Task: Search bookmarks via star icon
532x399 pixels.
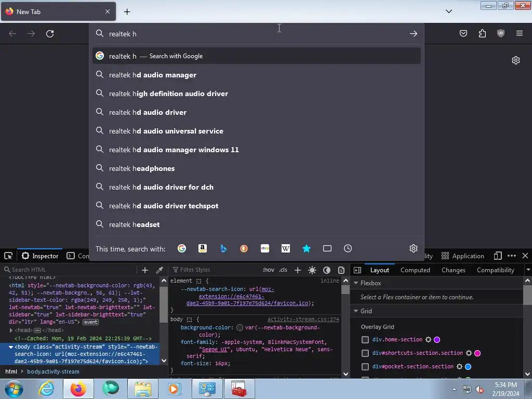Action: [307, 249]
